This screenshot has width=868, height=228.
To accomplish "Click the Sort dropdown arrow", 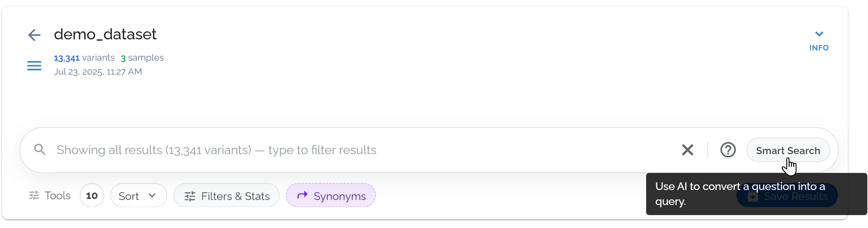I will [152, 195].
